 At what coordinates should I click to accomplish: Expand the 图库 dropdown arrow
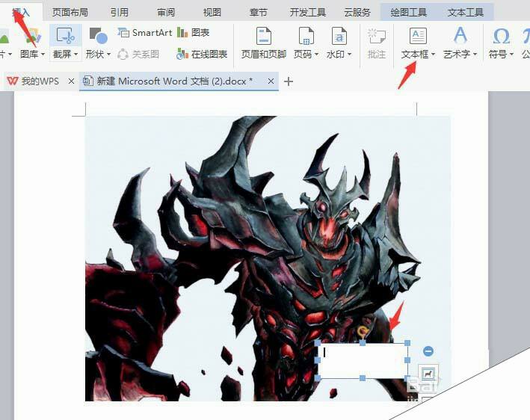[x=43, y=54]
